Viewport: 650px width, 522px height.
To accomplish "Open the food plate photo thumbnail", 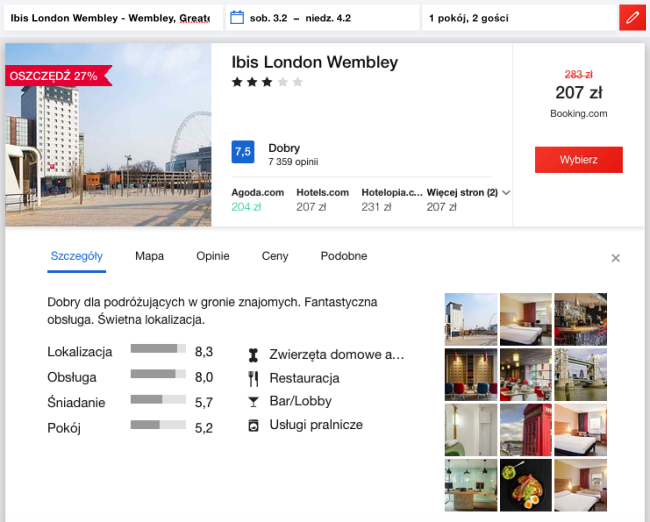I will tap(526, 485).
